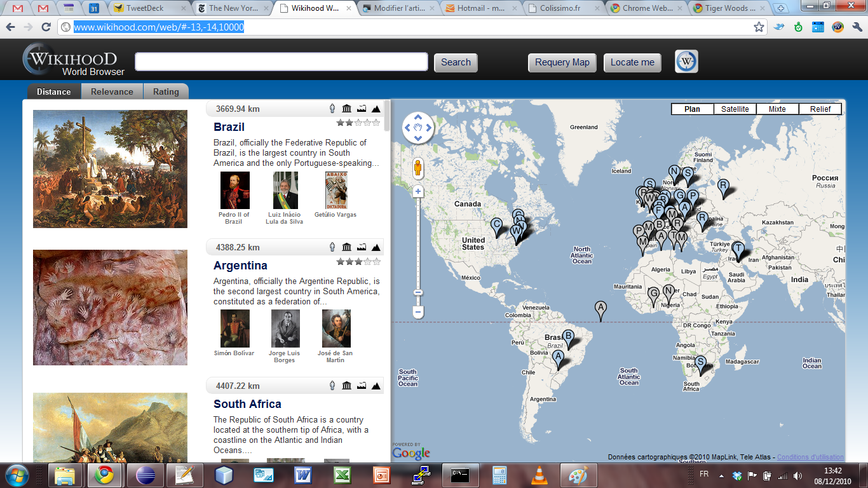Open the TweetDeck browser tab
This screenshot has width=868, height=488.
pos(148,8)
